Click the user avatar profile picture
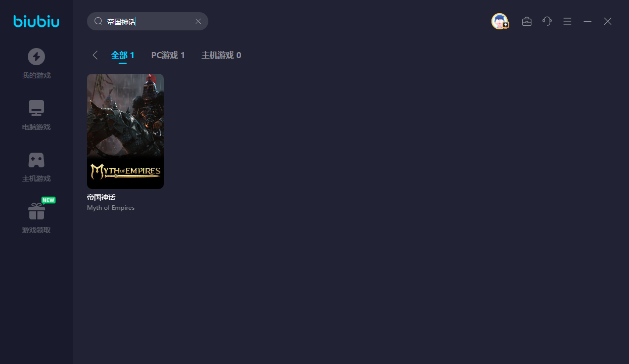This screenshot has height=364, width=629. point(500,21)
